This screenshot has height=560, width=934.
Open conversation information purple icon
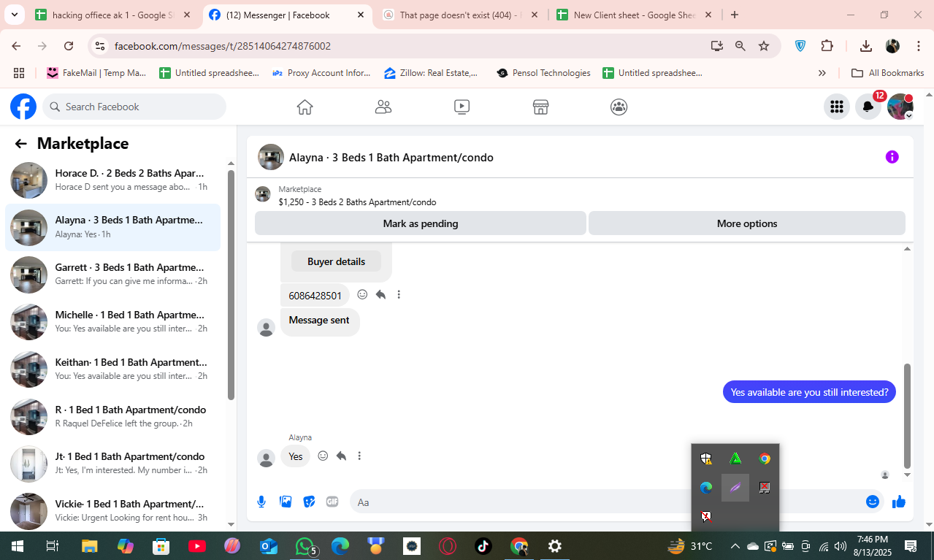(892, 157)
